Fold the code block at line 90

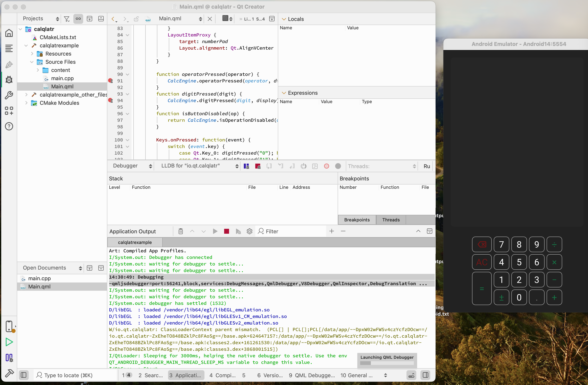127,74
